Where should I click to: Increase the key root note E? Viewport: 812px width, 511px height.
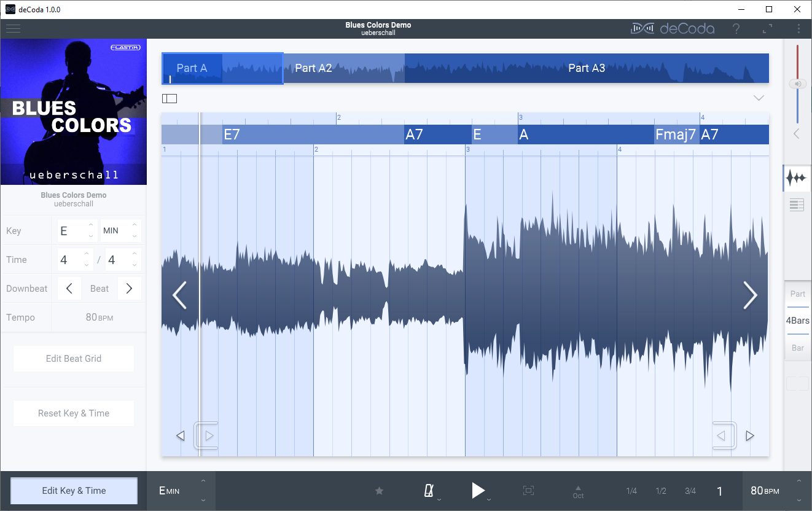(91, 225)
